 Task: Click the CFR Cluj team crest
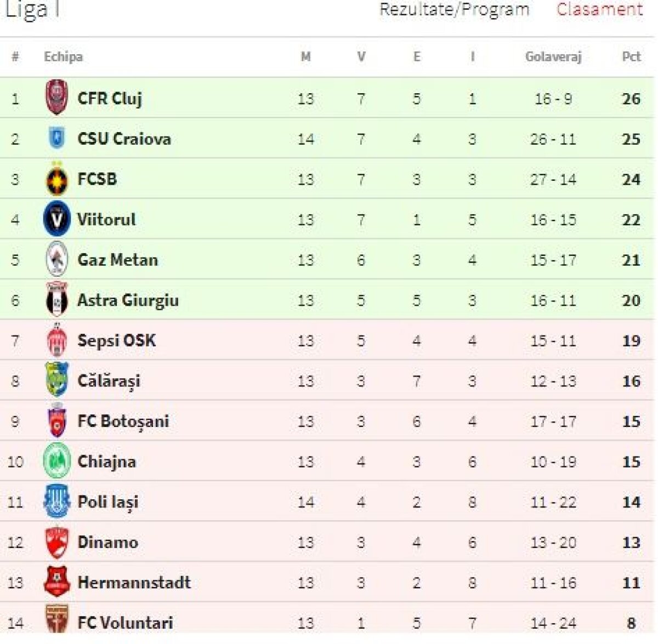[56, 98]
